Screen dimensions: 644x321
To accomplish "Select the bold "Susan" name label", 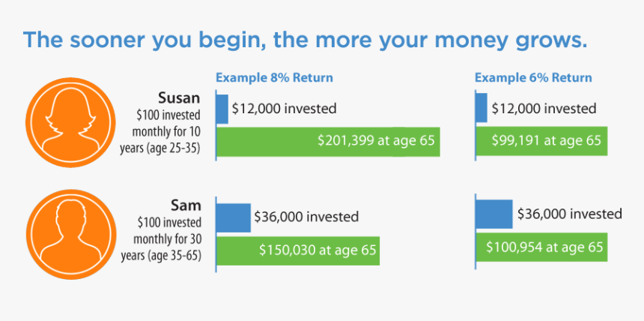I will [x=178, y=98].
